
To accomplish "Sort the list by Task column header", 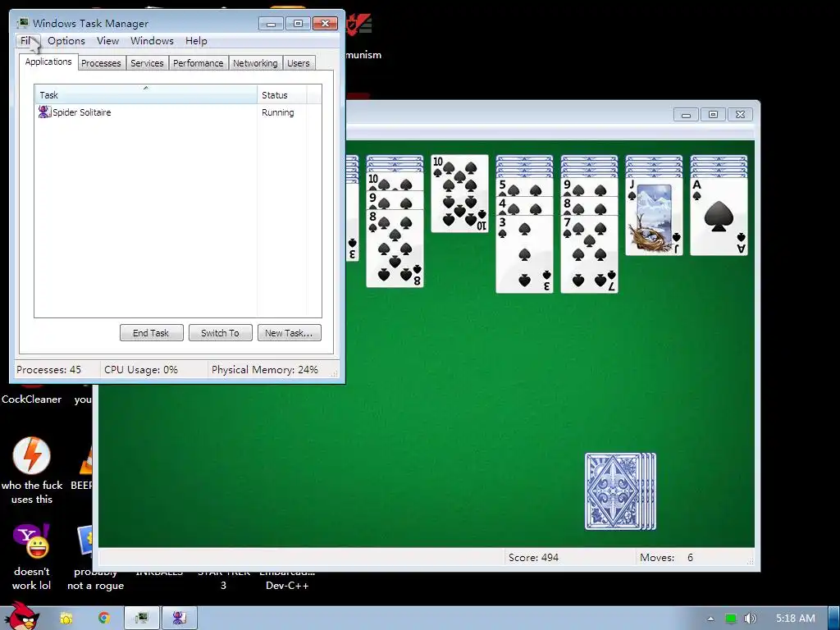I will pos(146,95).
